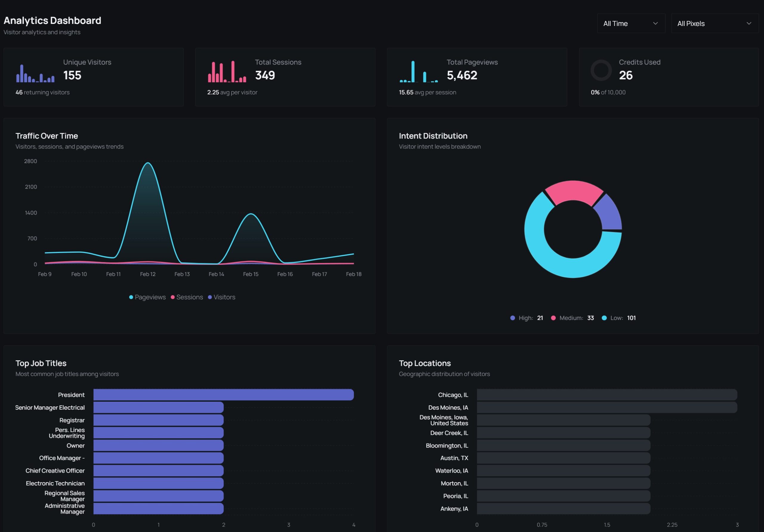Click the purple High intent legend dot

coord(512,318)
